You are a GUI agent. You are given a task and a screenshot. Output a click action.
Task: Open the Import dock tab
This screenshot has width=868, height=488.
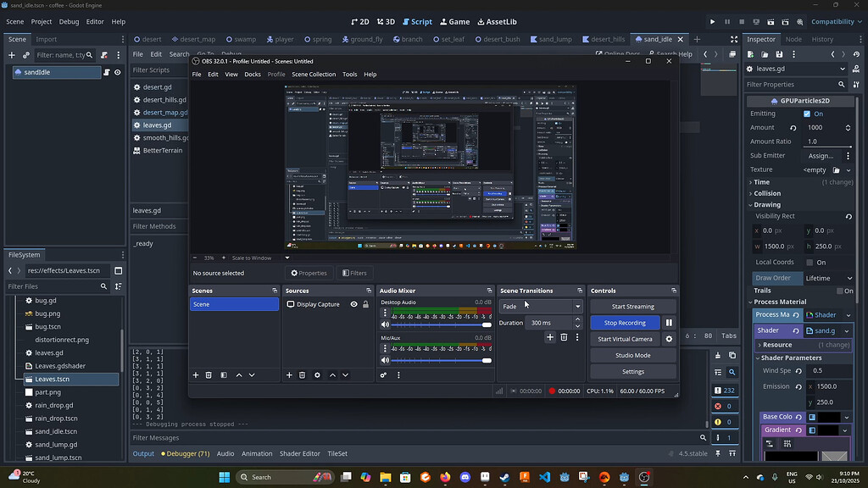(47, 39)
